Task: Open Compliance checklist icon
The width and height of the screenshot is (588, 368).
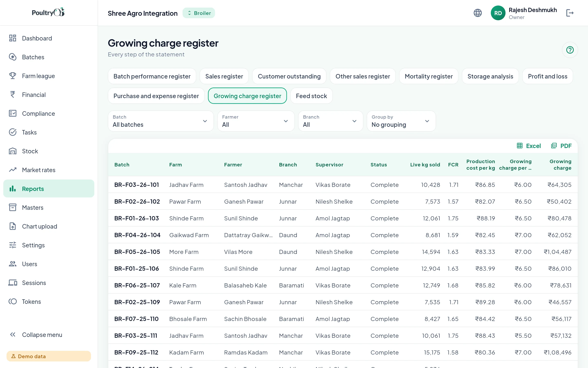Action: (x=13, y=113)
